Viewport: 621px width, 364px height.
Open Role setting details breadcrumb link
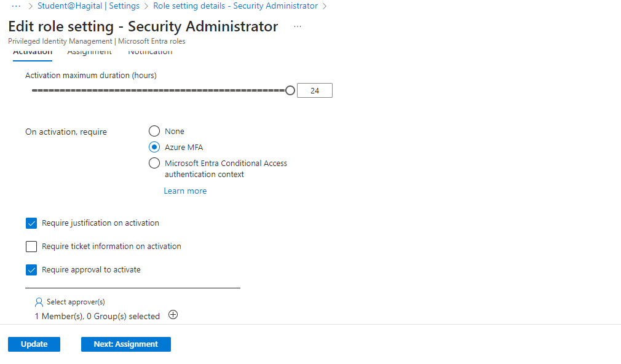coord(235,6)
